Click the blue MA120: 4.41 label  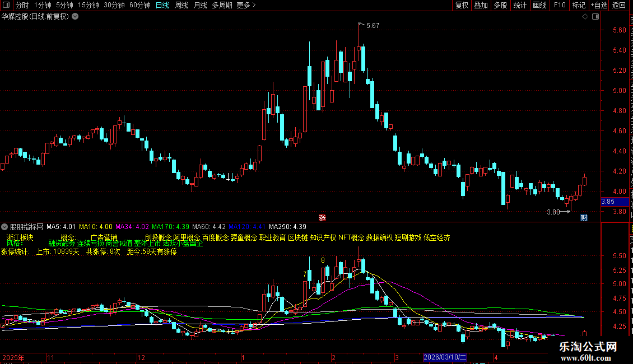[x=247, y=227]
